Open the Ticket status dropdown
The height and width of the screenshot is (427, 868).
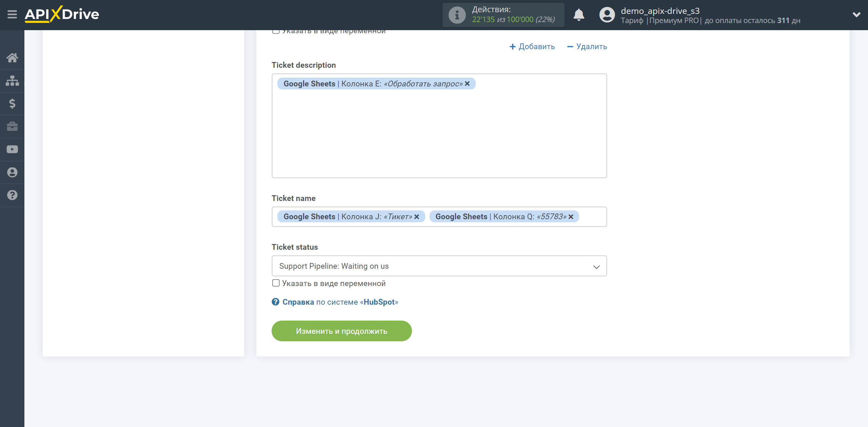pyautogui.click(x=439, y=266)
